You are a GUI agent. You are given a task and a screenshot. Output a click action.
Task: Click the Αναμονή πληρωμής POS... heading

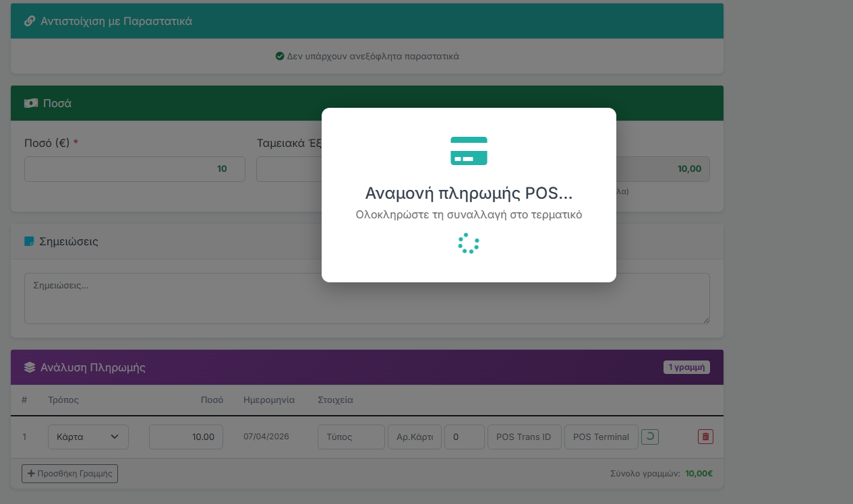point(469,193)
